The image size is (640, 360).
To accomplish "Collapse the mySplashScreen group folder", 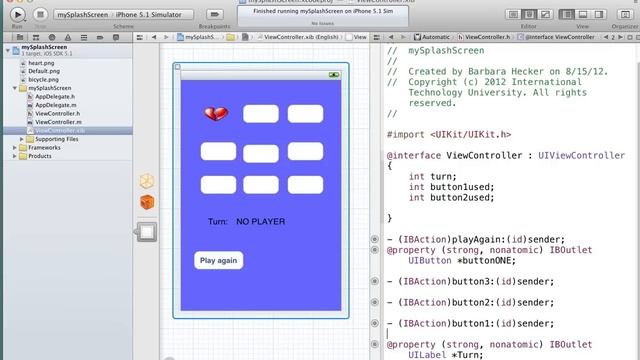I will [15, 88].
